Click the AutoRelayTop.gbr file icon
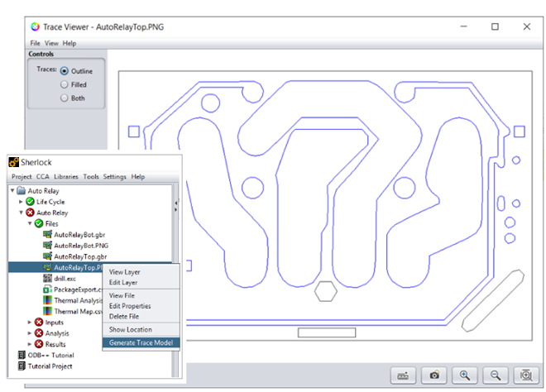Image resolution: width=546 pixels, height=392 pixels. click(x=47, y=256)
